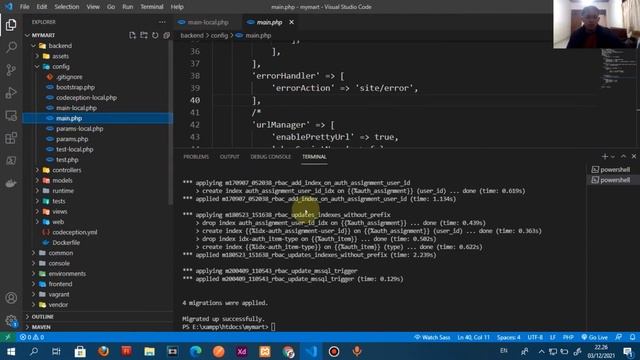Image resolution: width=640 pixels, height=360 pixels.
Task: Click New Folder icon in MYMART header
Action: click(x=144, y=35)
